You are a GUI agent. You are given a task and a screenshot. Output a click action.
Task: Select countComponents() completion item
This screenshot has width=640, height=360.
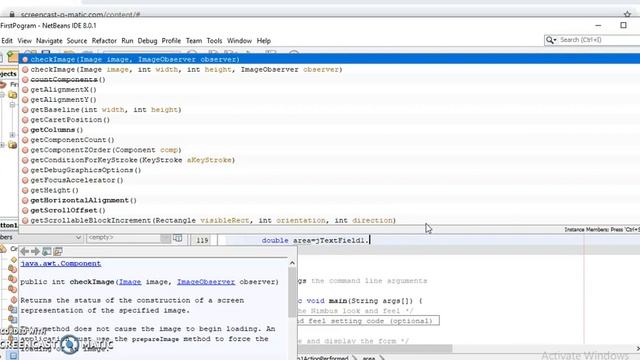click(x=329, y=80)
